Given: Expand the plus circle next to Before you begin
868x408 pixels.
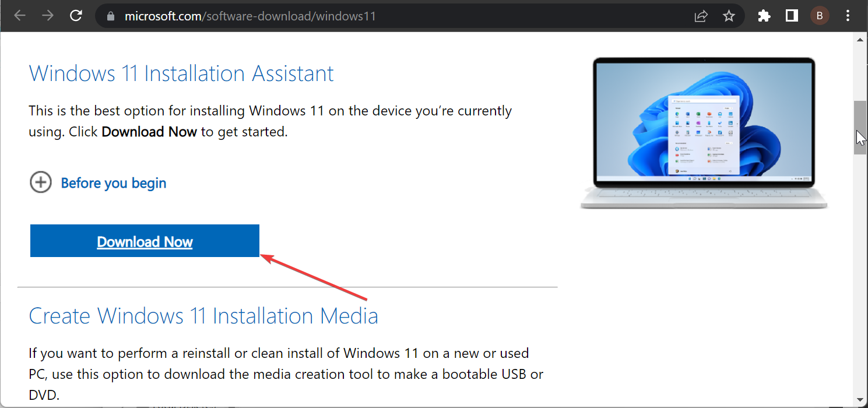Looking at the screenshot, I should [x=40, y=183].
